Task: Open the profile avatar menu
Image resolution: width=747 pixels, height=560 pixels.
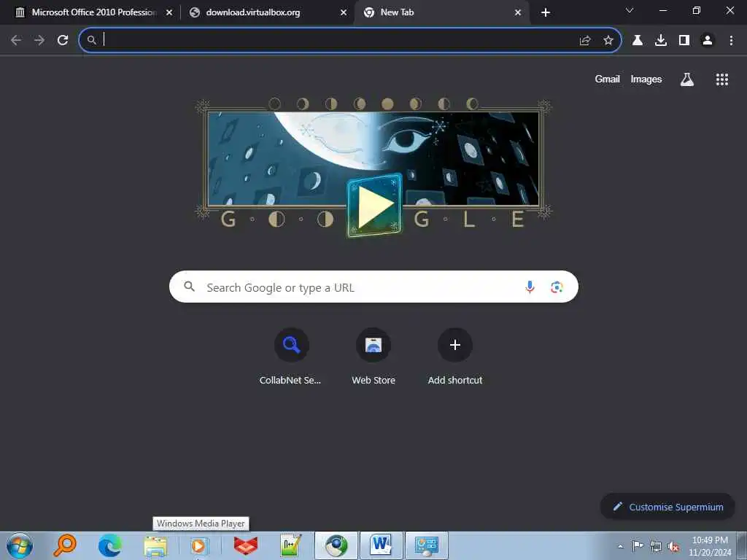Action: tap(707, 40)
